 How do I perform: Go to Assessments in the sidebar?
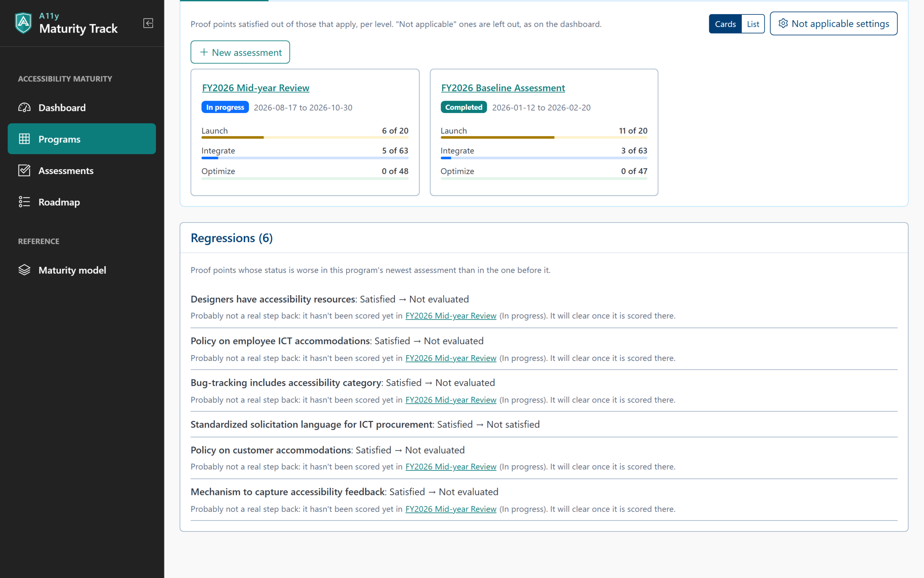82,170
